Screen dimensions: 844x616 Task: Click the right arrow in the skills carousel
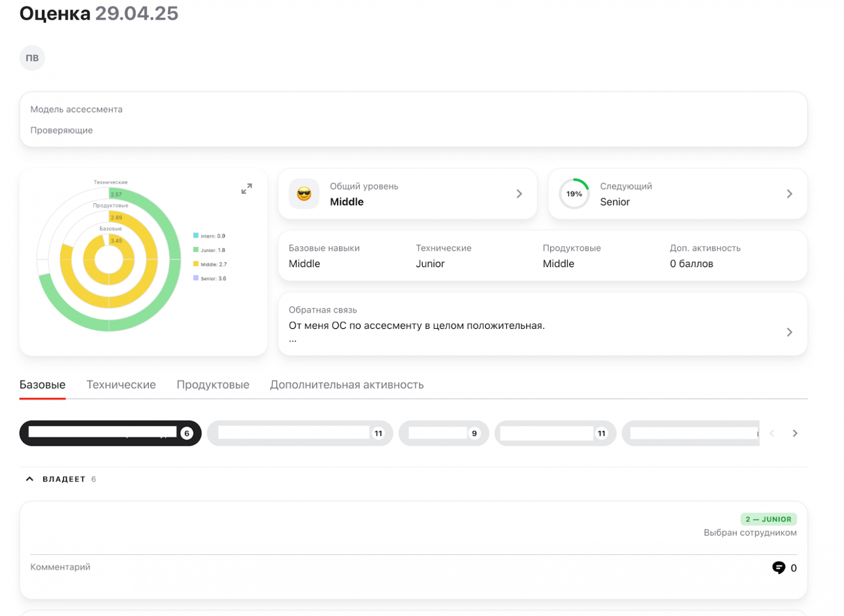click(795, 433)
